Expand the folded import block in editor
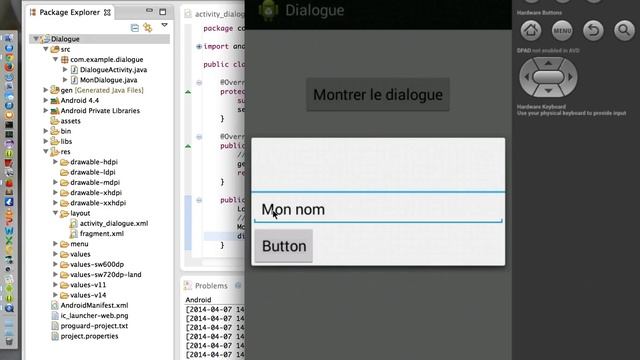 click(x=199, y=47)
